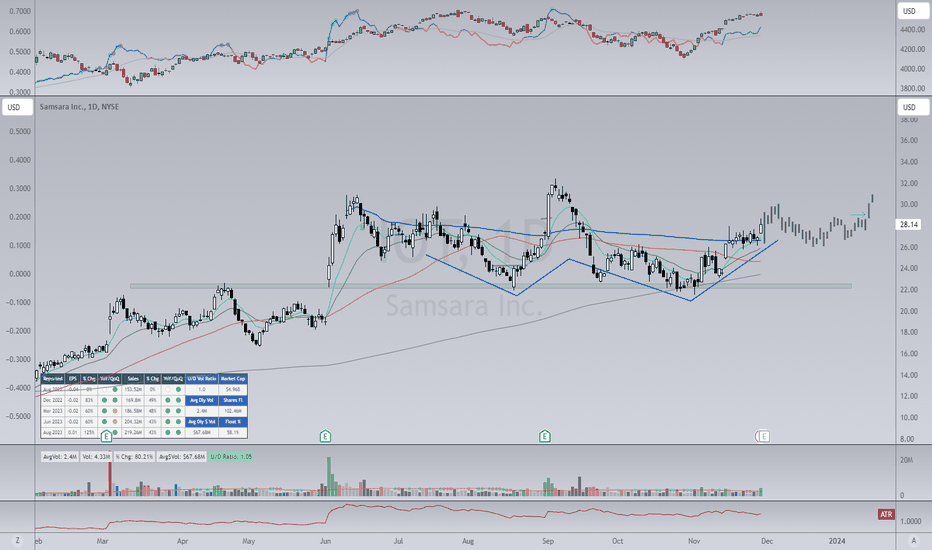
Task: Click the % Chg: 80.21% label
Action: pyautogui.click(x=134, y=457)
